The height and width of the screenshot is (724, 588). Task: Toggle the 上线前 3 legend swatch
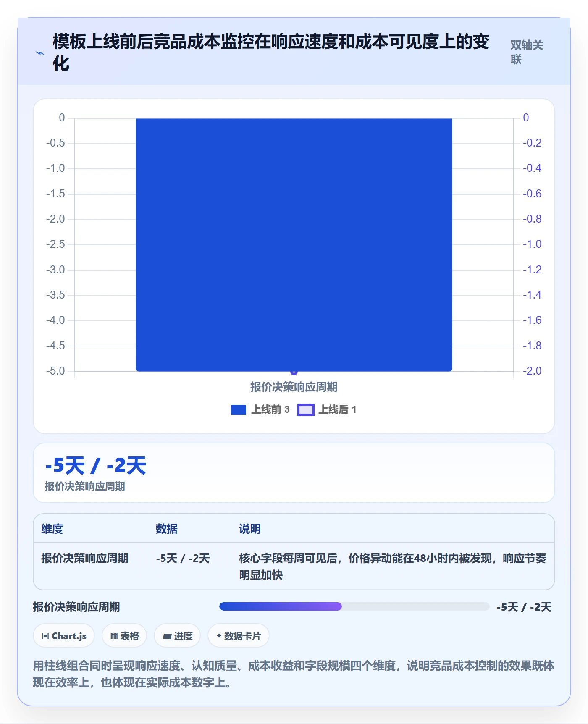click(238, 410)
